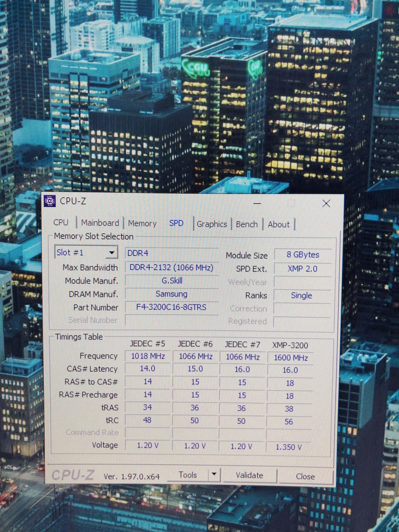Click the CPU-Z title bar icon
The width and height of the screenshot is (399, 532).
pos(50,201)
